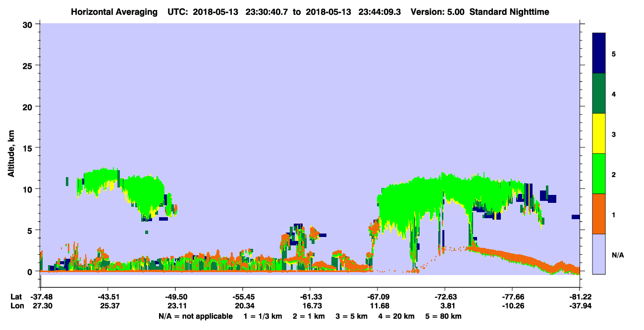Click the yellow colorbar segment labeled 3
Screen dimensions: 644x330
click(599, 134)
